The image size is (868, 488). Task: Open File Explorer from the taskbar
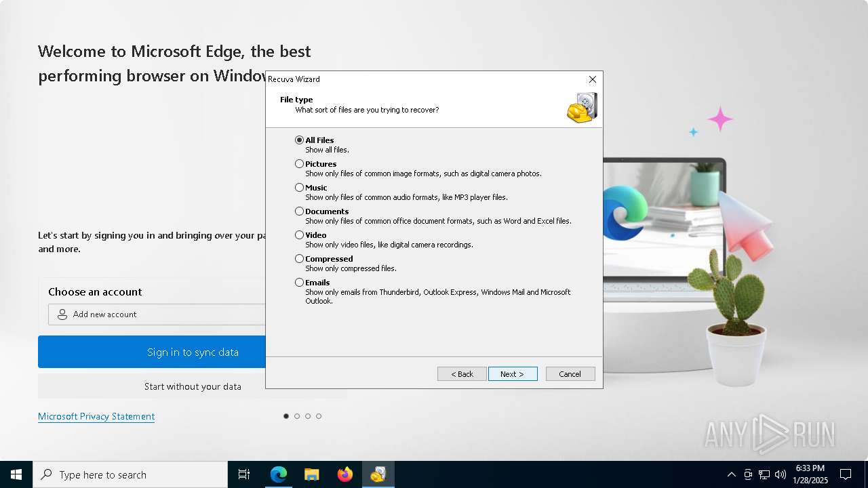(311, 474)
